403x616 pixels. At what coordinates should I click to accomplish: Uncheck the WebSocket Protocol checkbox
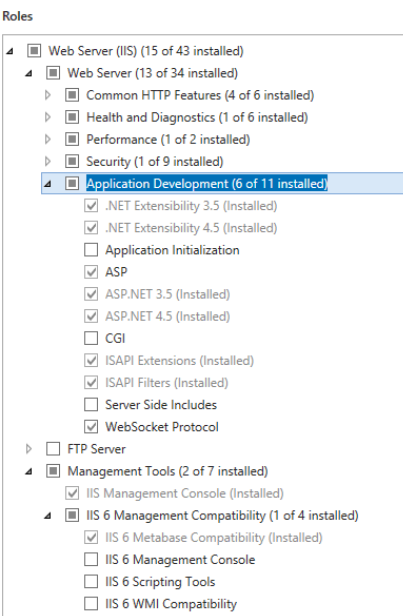pyautogui.click(x=91, y=427)
